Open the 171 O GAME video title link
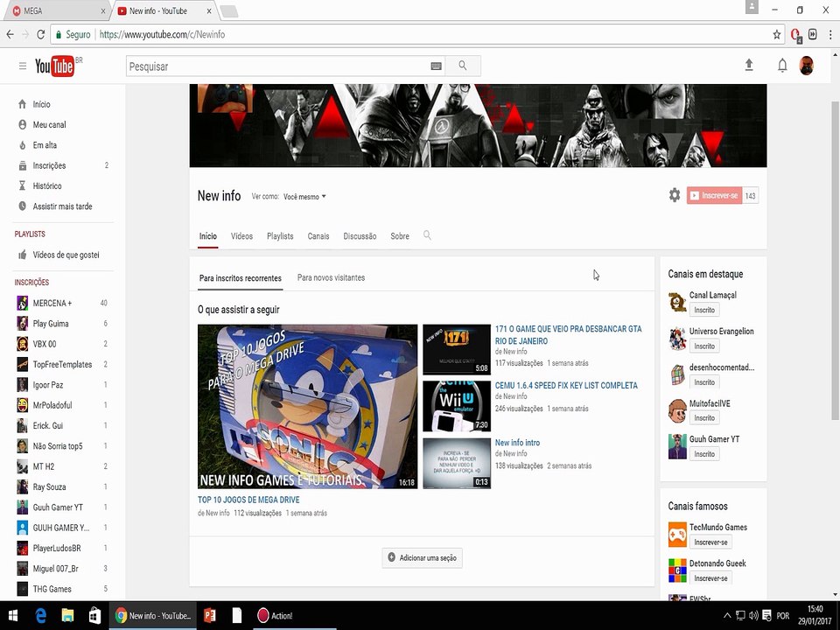 tap(569, 335)
